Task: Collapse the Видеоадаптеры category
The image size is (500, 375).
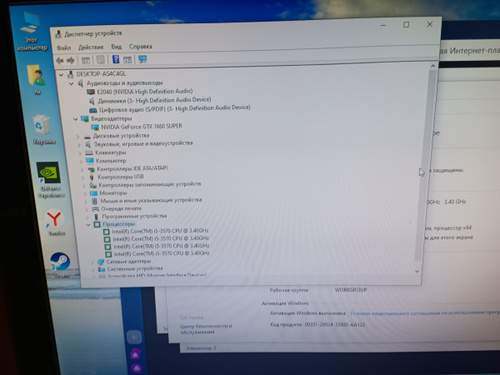Action: 76,119
